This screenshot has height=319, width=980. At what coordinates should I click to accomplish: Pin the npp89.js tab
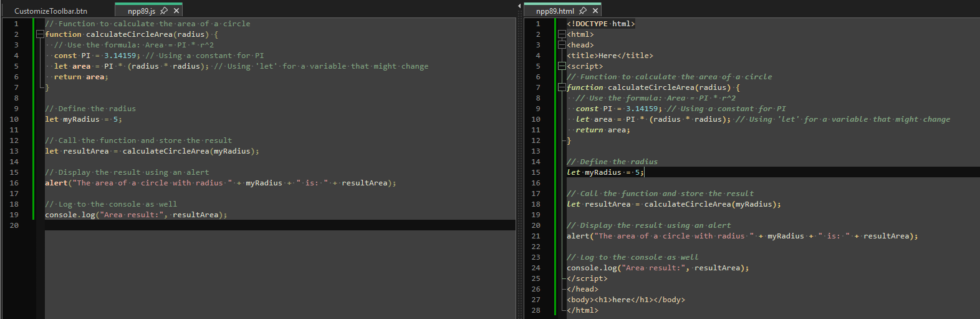click(x=164, y=11)
